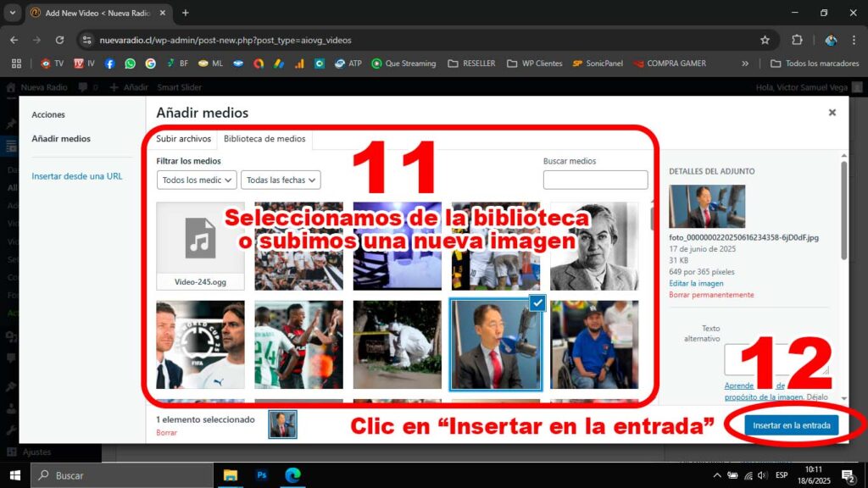This screenshot has width=868, height=488.
Task: Go back to the previous page
Action: 14,40
